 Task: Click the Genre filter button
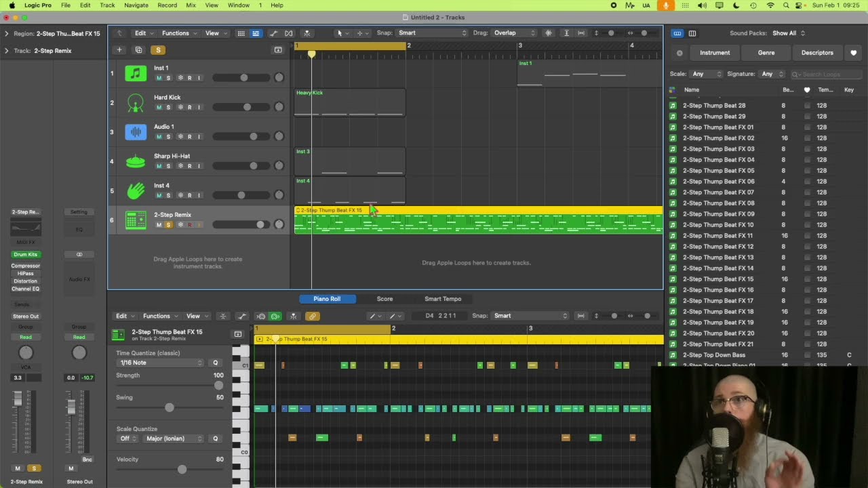(x=766, y=53)
